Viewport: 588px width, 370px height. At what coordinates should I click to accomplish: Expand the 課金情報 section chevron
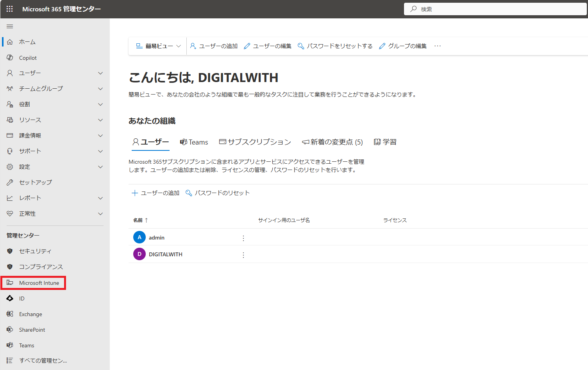[x=100, y=136]
